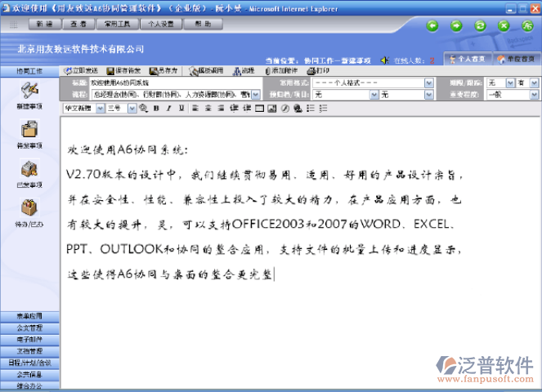
Task: Click 模板调用 template button
Action: pyautogui.click(x=206, y=71)
